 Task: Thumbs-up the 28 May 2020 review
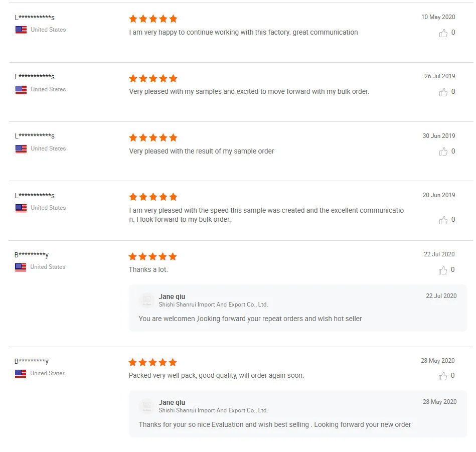(x=443, y=376)
